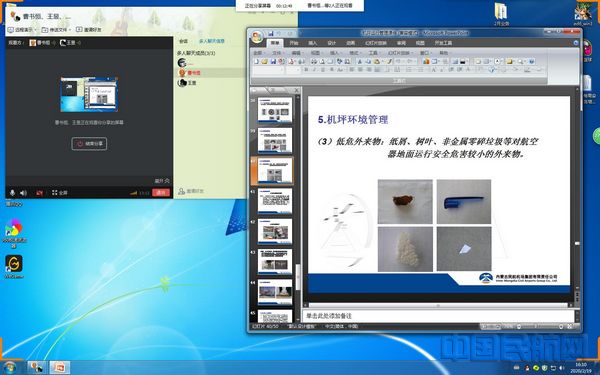Click the Save icon in the quick access toolbar
The width and height of the screenshot is (600, 375).
(x=271, y=33)
